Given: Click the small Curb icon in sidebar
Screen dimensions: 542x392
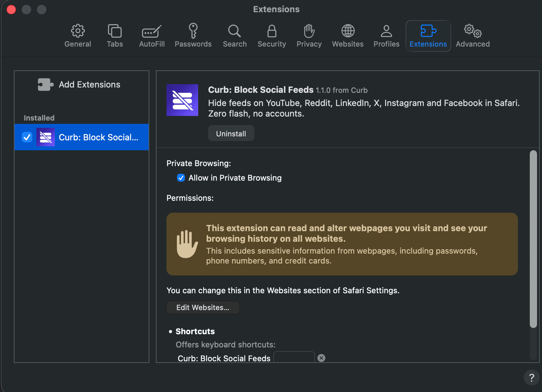Looking at the screenshot, I should pyautogui.click(x=46, y=137).
